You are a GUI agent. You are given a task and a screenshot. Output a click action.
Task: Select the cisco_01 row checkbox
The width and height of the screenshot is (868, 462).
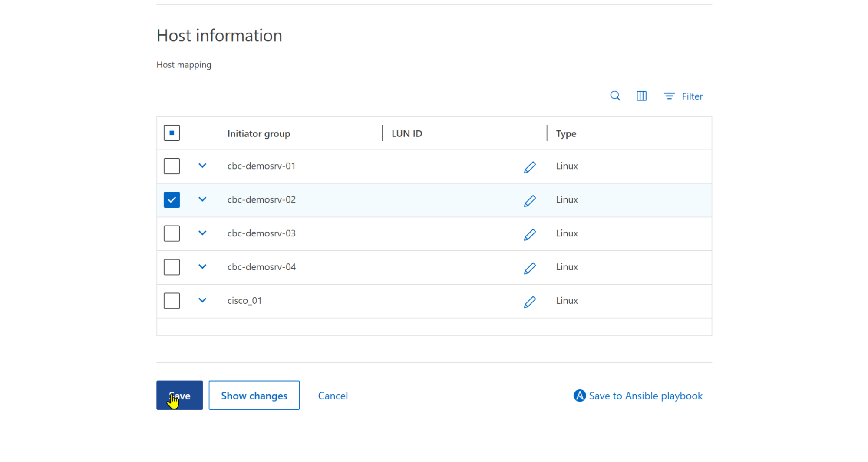(172, 301)
